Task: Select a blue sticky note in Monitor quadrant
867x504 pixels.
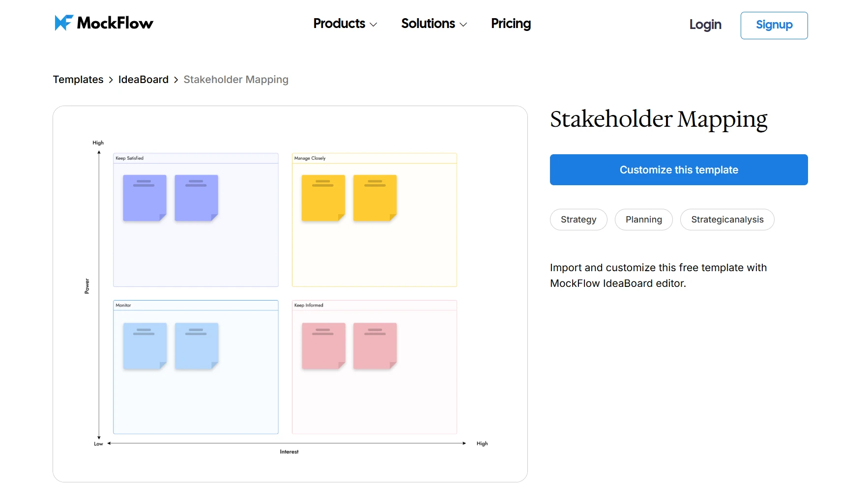Action: tap(144, 345)
